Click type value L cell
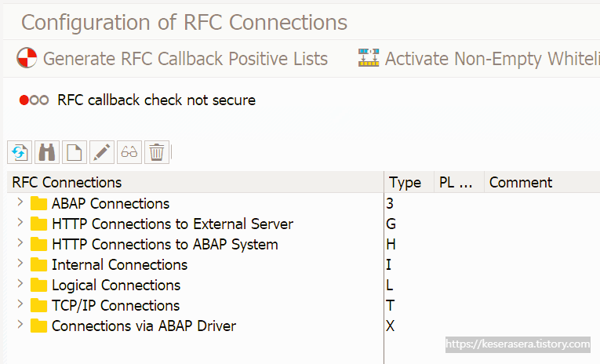 (390, 285)
